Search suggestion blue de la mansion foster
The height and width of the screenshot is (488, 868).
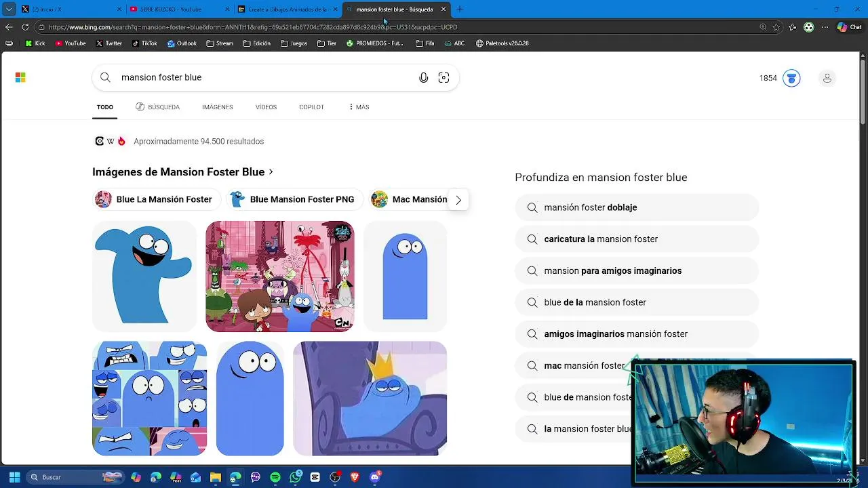pyautogui.click(x=637, y=302)
